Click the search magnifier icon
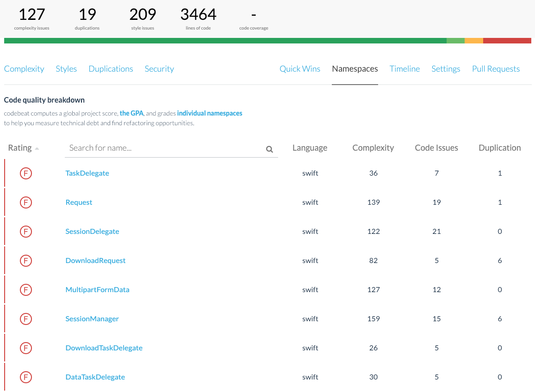The width and height of the screenshot is (535, 392). [269, 149]
